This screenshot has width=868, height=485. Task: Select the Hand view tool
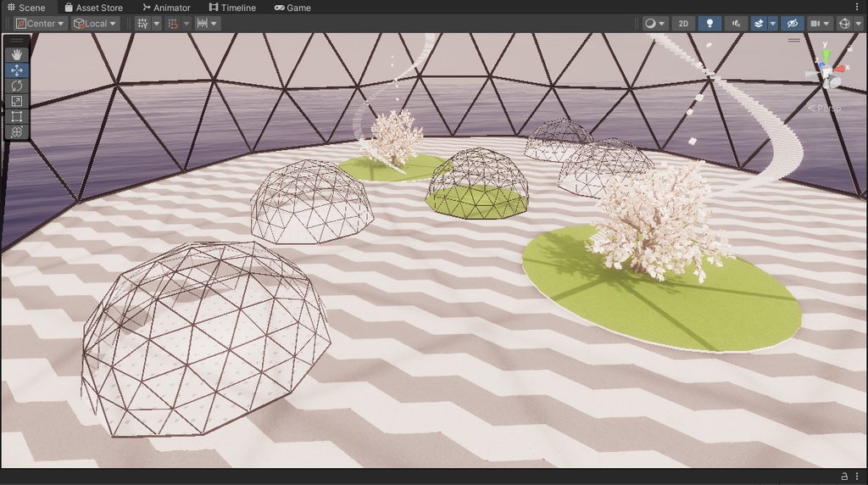[x=17, y=54]
